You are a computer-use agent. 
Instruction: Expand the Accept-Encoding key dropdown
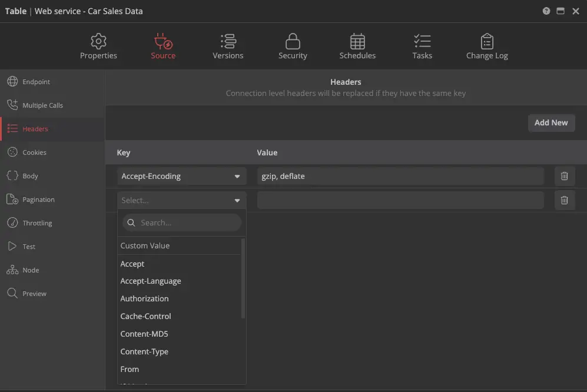click(237, 176)
